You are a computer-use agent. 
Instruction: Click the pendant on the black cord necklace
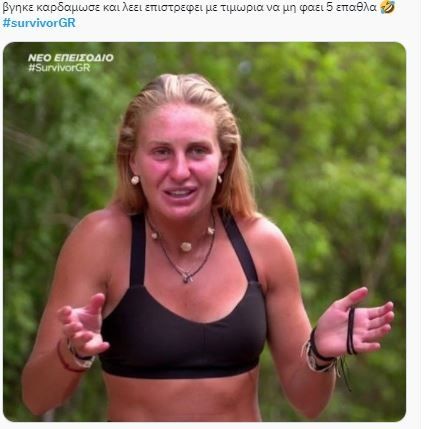tap(187, 277)
